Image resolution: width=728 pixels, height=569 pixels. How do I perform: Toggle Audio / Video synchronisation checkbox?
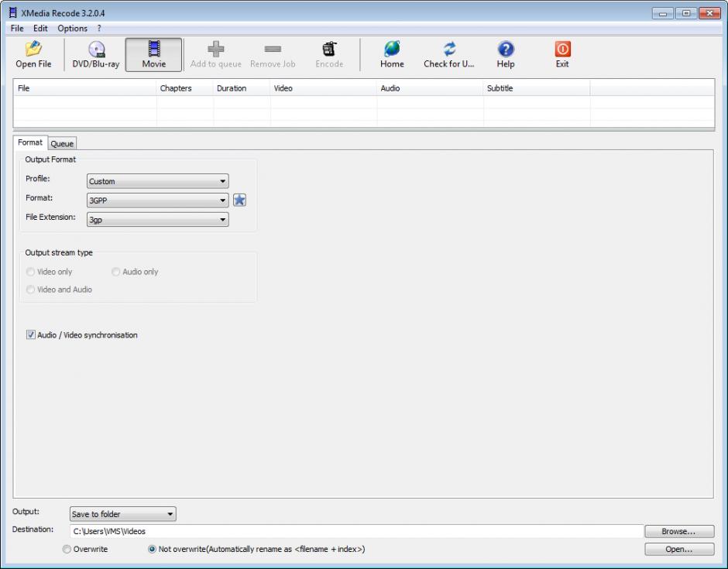[31, 334]
